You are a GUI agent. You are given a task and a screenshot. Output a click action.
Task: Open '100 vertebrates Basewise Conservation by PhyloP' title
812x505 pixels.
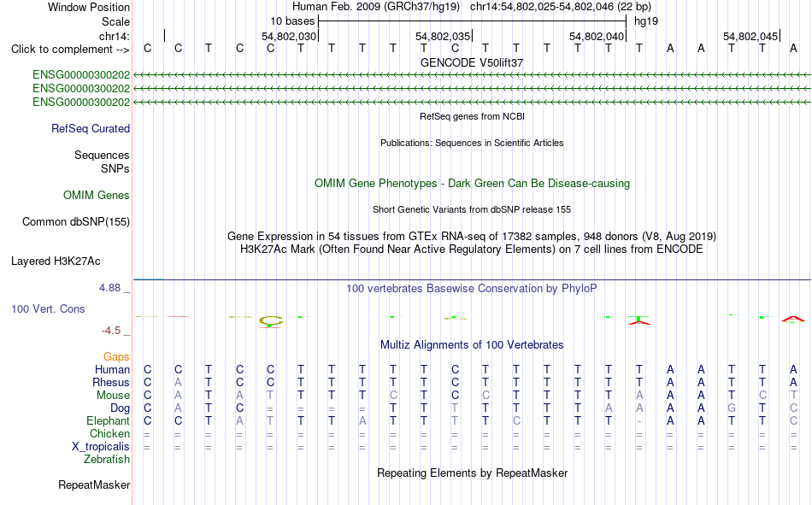[x=472, y=289]
